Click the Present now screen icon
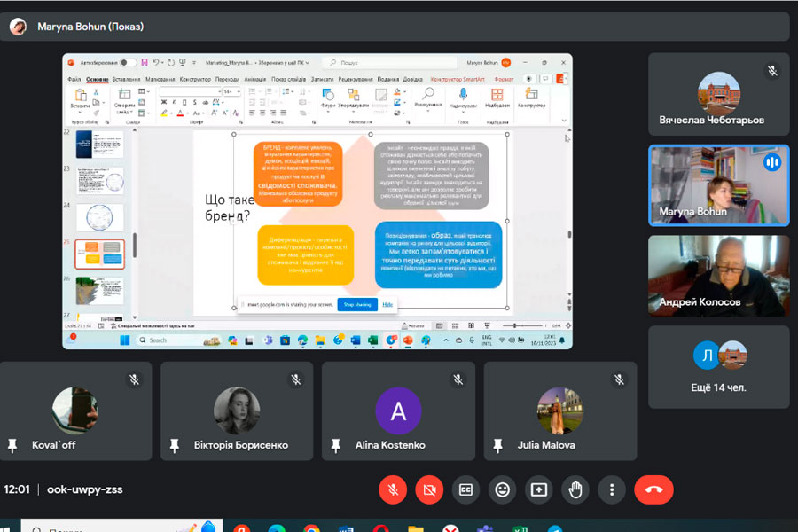 coord(539,489)
